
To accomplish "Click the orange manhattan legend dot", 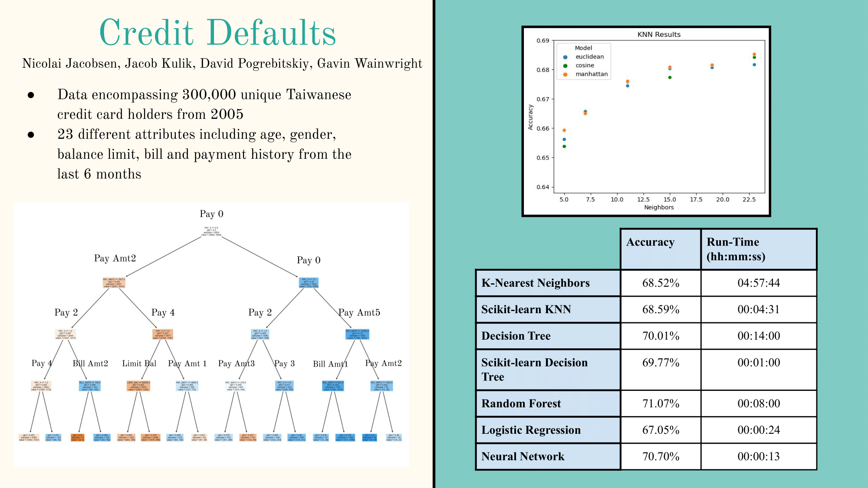I will tap(565, 74).
